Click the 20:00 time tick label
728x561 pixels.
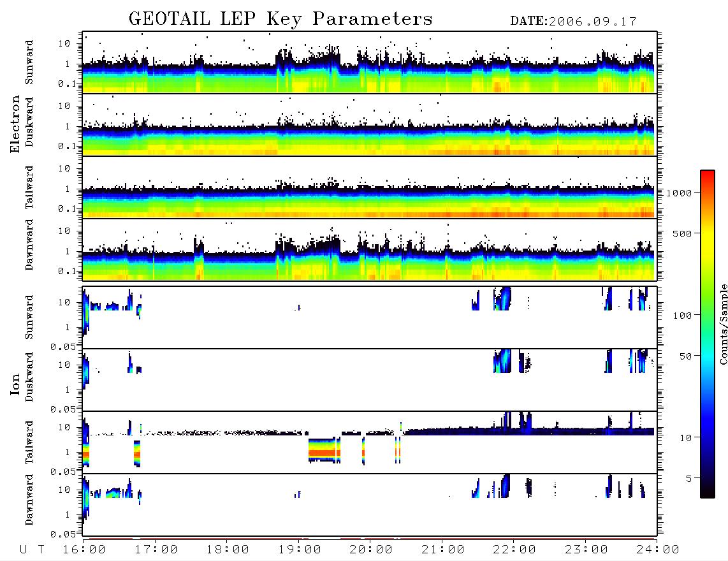click(371, 550)
